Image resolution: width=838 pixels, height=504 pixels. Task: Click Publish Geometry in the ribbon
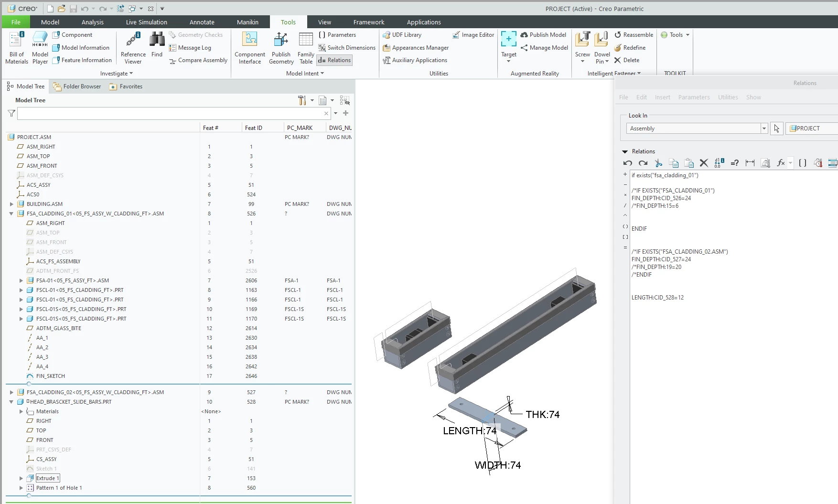click(x=281, y=48)
